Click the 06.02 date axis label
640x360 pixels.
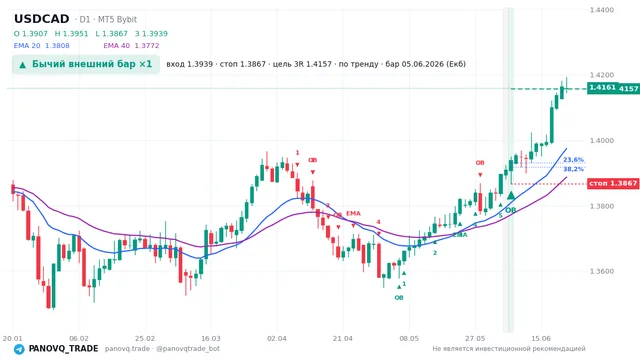pyautogui.click(x=79, y=338)
